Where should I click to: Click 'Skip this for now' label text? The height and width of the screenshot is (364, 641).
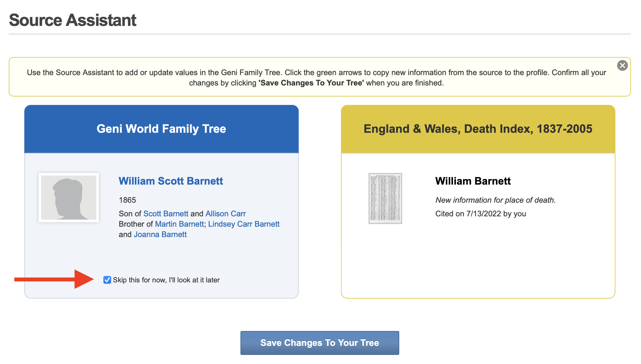pyautogui.click(x=166, y=280)
